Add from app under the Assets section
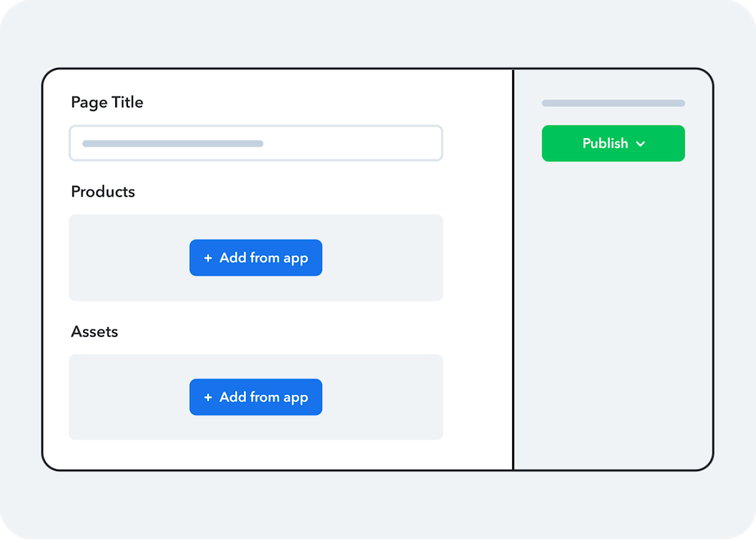 [x=256, y=397]
